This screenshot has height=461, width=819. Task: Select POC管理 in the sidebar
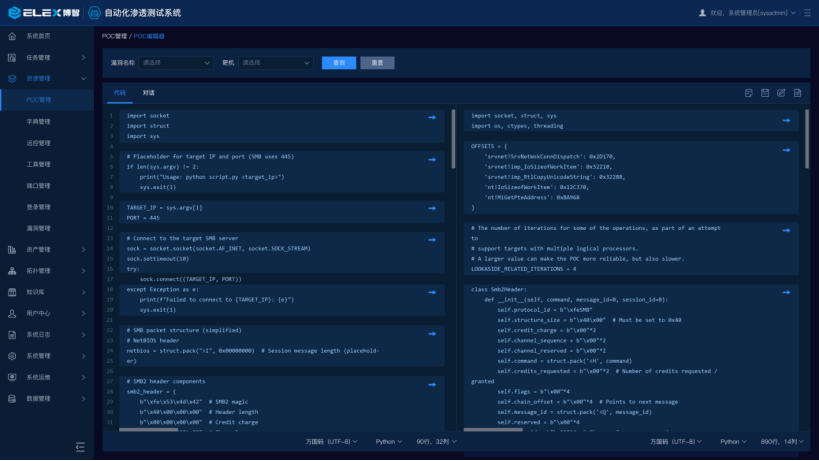(x=47, y=100)
